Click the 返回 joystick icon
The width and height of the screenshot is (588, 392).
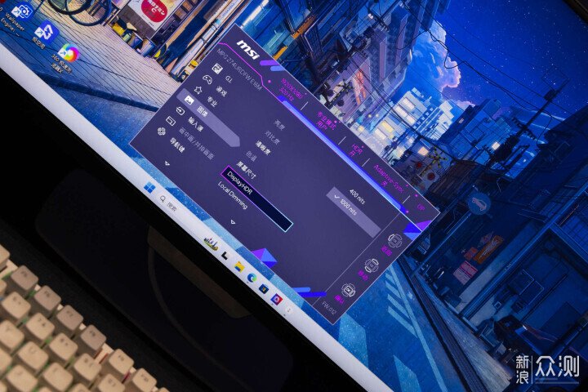pos(394,240)
